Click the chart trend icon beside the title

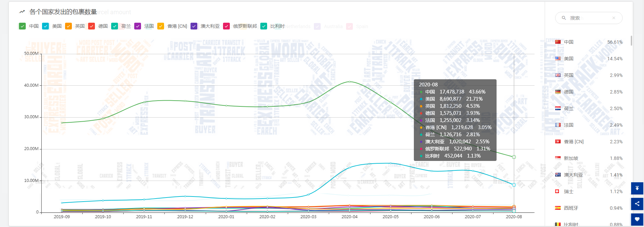(22, 12)
